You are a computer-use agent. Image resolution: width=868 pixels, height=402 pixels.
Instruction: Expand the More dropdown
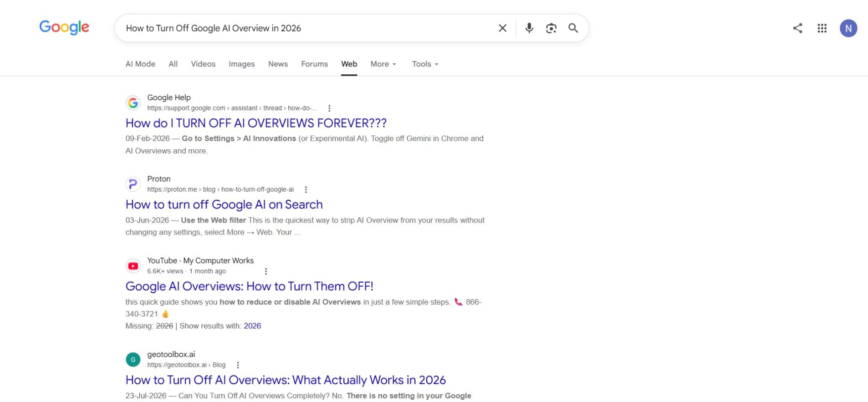tap(383, 64)
